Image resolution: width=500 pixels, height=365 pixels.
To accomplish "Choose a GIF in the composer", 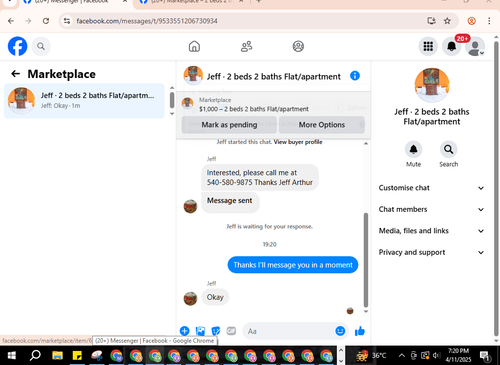I will (x=231, y=331).
